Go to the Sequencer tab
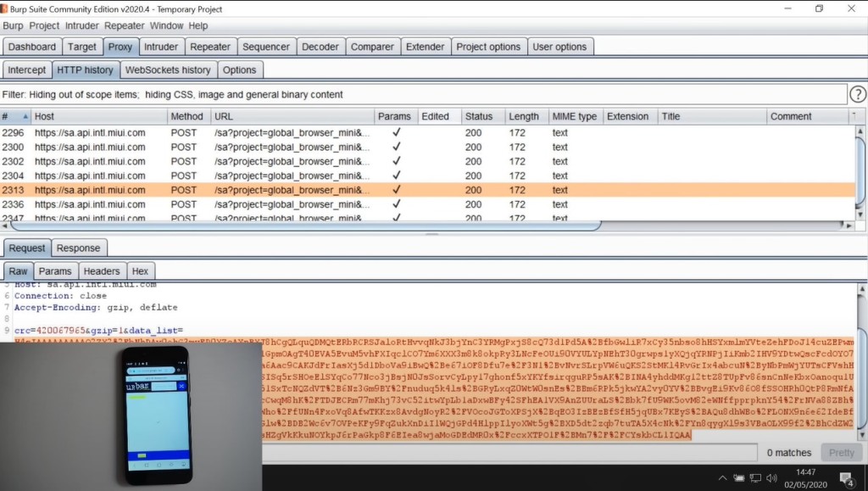 [x=265, y=47]
